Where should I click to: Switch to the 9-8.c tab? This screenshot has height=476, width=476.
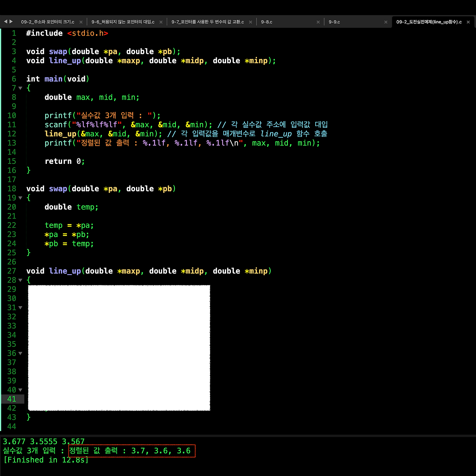[267, 22]
